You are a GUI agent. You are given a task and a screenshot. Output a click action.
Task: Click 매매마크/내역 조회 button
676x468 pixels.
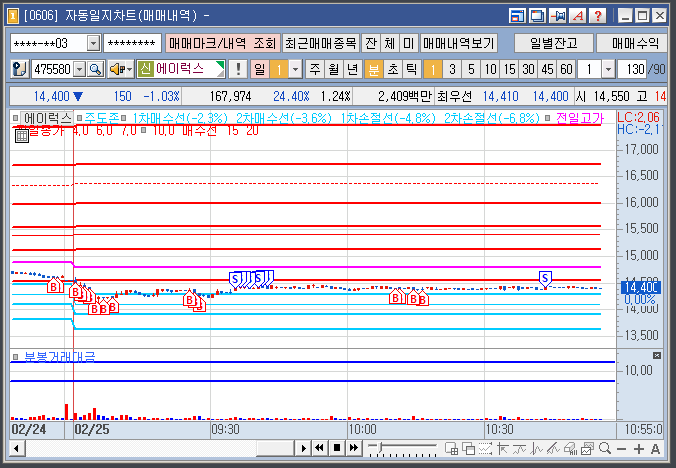(x=222, y=43)
